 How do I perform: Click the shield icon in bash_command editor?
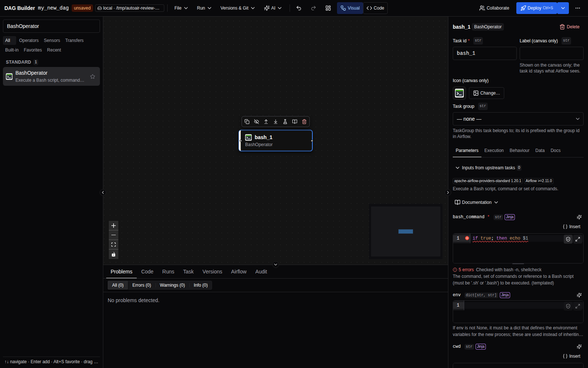pyautogui.click(x=568, y=239)
